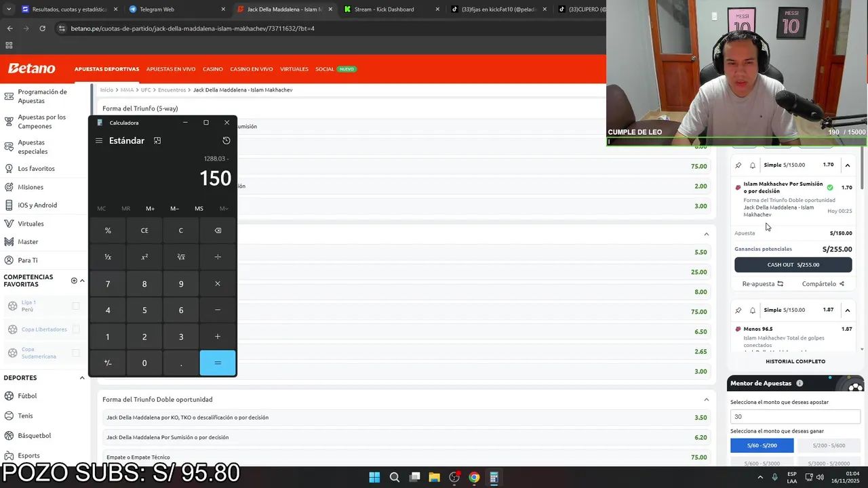Open the calculator navigation hamburger menu

(99, 141)
